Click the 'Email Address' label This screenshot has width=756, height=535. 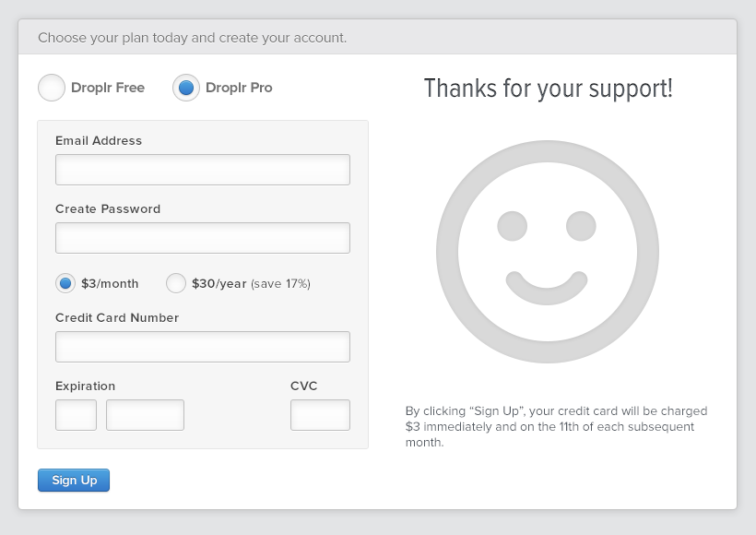click(x=99, y=141)
